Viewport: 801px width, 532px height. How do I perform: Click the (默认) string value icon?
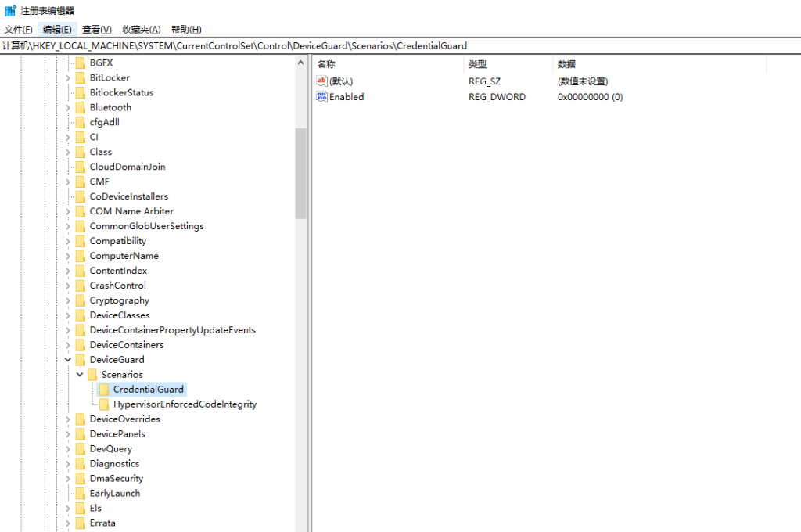(x=321, y=81)
